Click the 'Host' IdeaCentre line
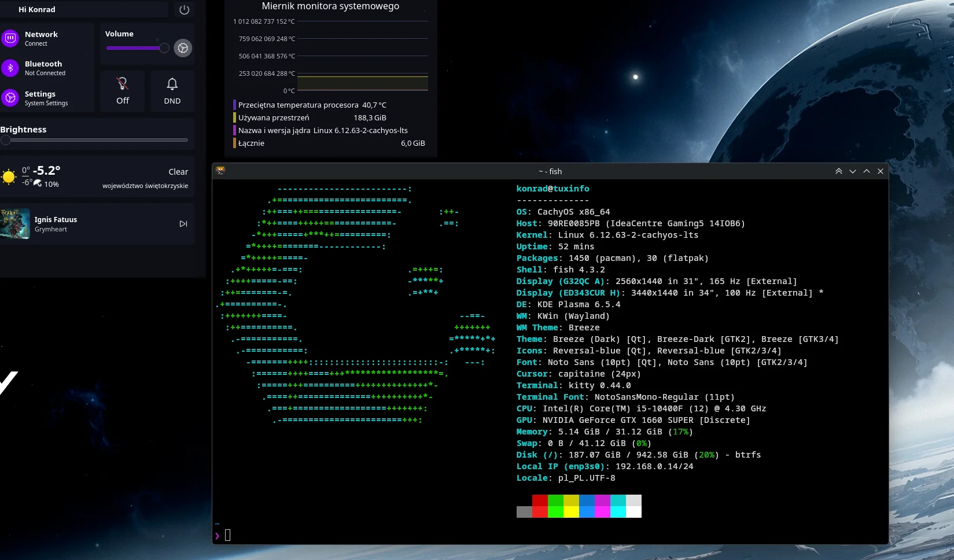 coord(631,223)
